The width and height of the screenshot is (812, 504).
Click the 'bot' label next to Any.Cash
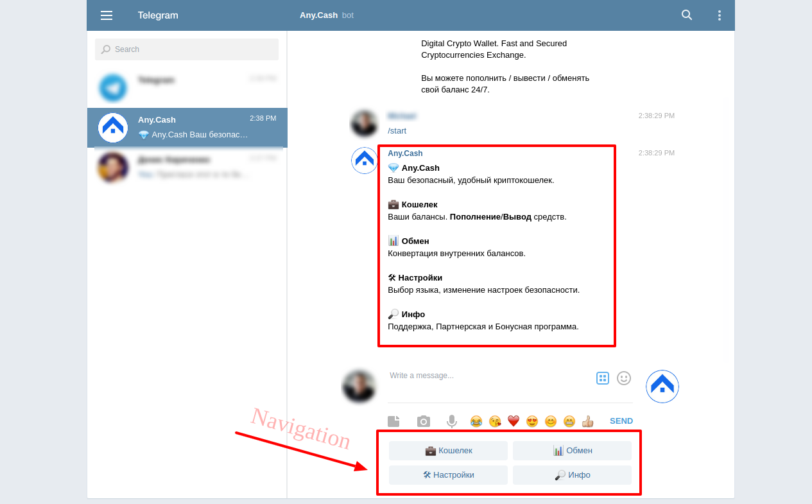(x=348, y=15)
